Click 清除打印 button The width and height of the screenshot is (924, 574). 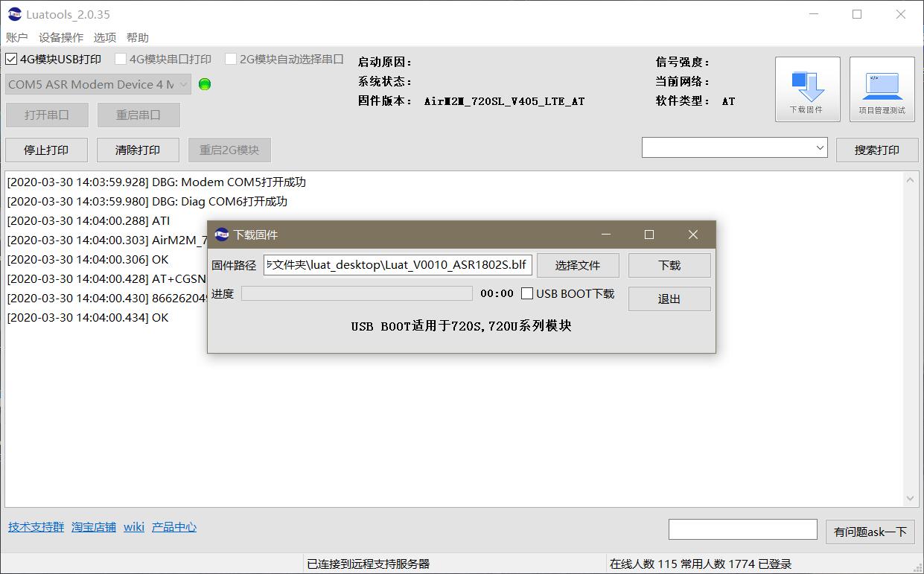[138, 150]
